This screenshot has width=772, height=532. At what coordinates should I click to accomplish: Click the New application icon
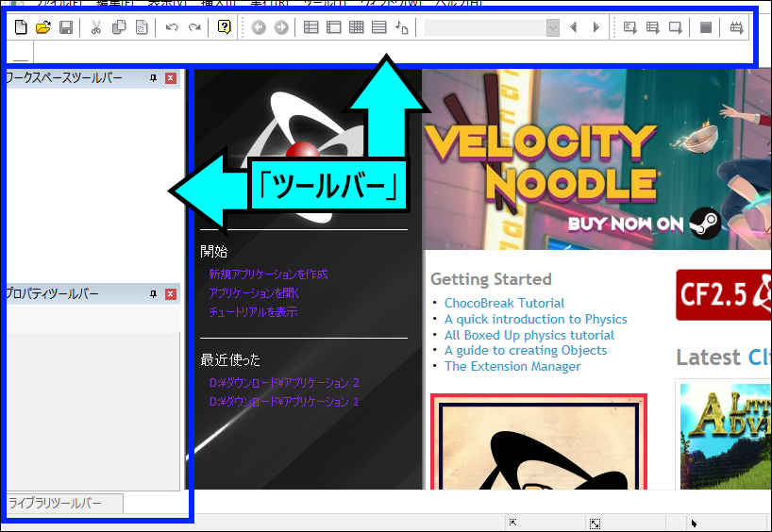(x=21, y=27)
